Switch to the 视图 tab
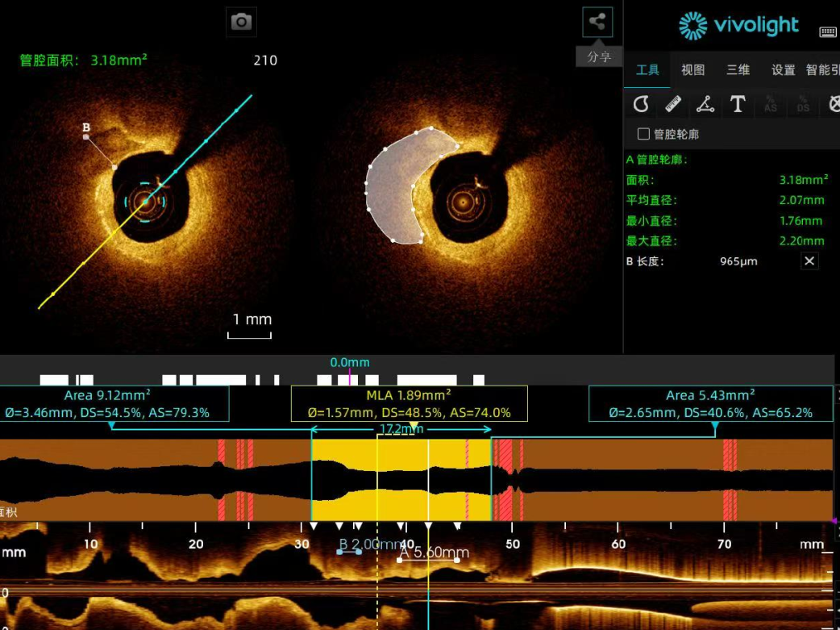Viewport: 840px width, 630px height. coord(692,69)
